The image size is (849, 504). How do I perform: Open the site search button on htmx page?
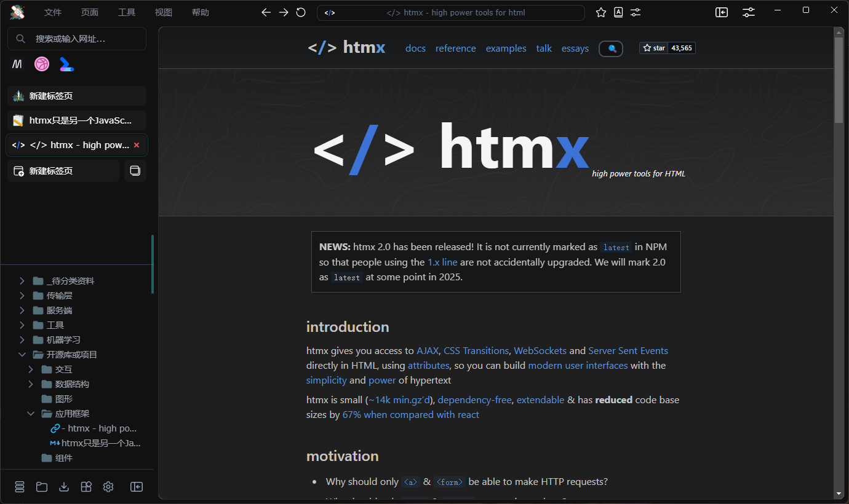tap(611, 49)
